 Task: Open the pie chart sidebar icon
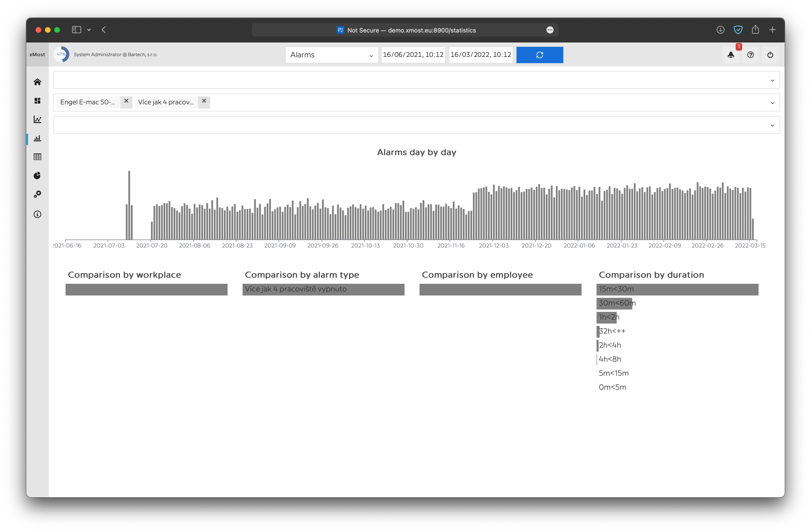[x=37, y=175]
